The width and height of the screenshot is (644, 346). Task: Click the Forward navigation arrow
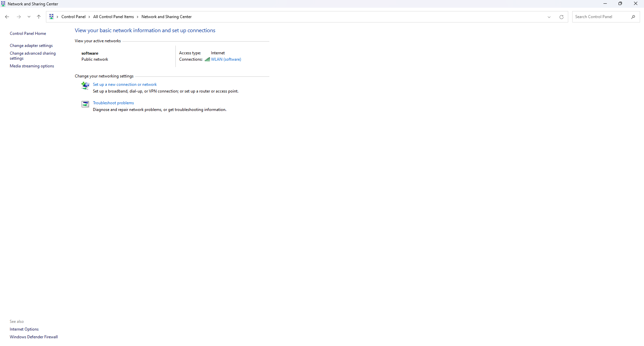(x=19, y=17)
